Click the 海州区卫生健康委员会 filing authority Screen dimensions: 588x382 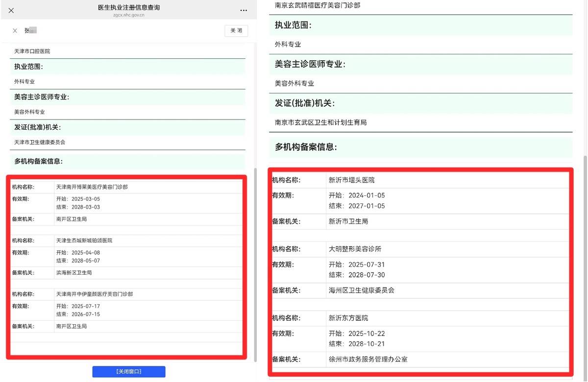click(x=362, y=290)
